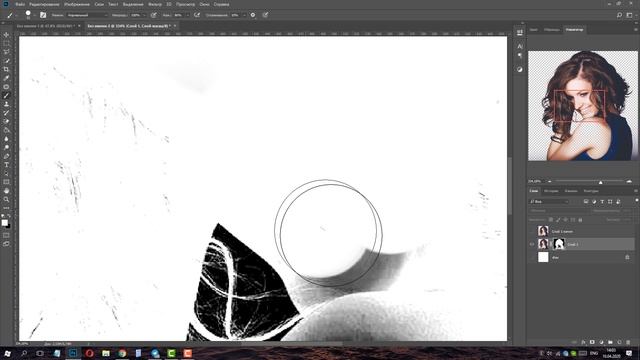
Task: Open layer filter kind dropdown
Action: (549, 202)
